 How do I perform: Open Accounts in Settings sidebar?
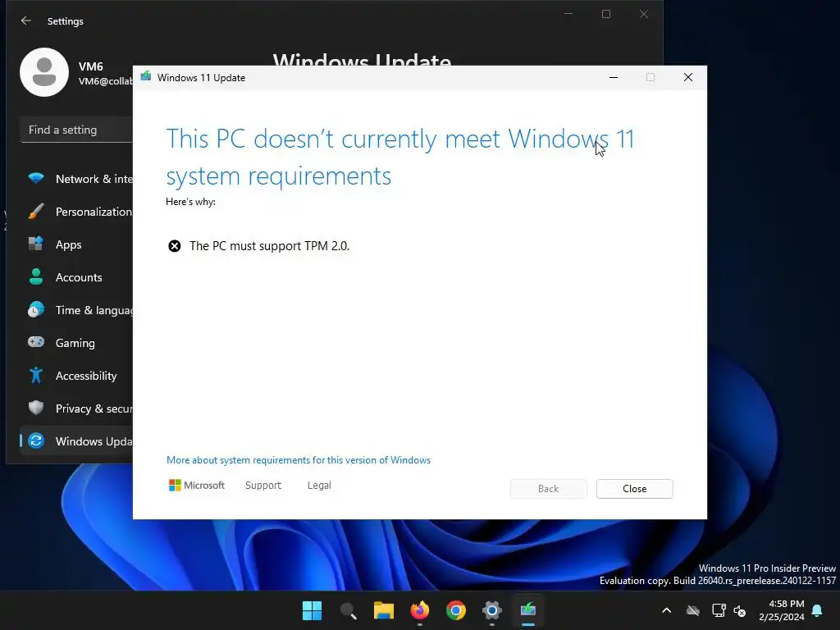pos(76,277)
